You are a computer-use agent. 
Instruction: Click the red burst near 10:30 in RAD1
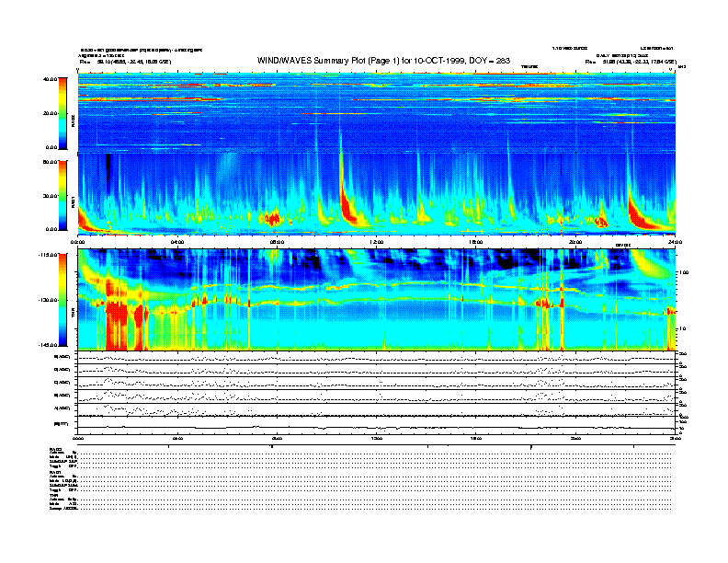click(348, 207)
